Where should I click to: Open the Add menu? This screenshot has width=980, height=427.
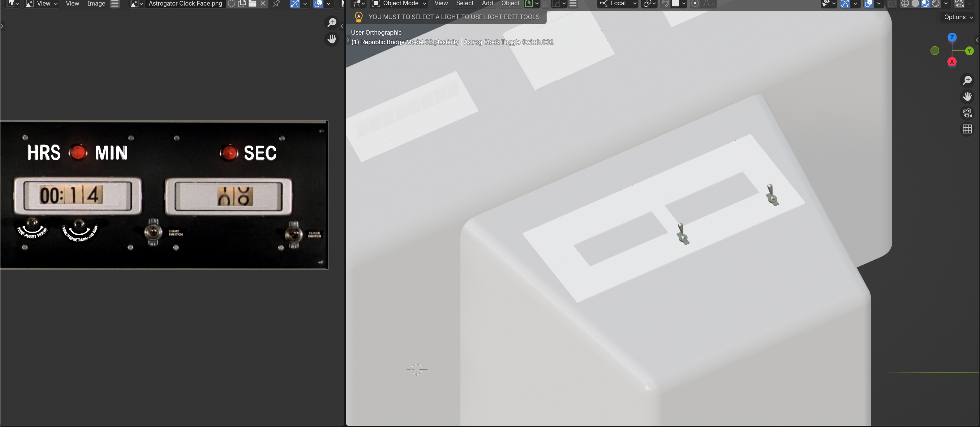pos(487,3)
